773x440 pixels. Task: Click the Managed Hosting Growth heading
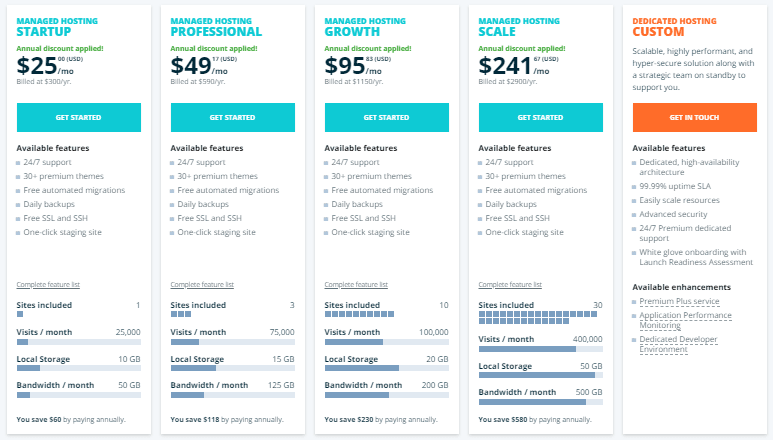coord(365,27)
